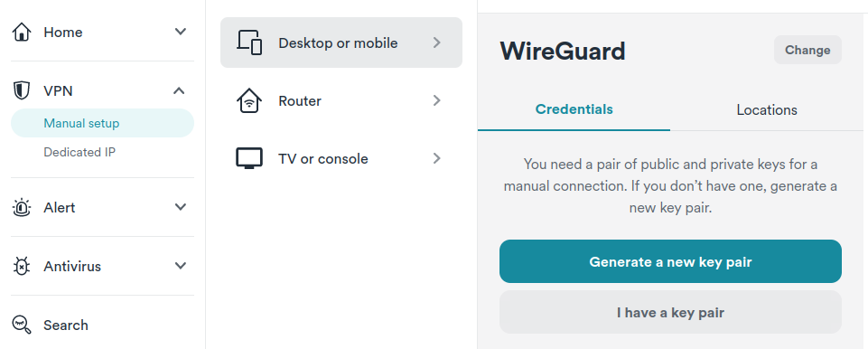
Task: Click the Home house icon
Action: 22,33
